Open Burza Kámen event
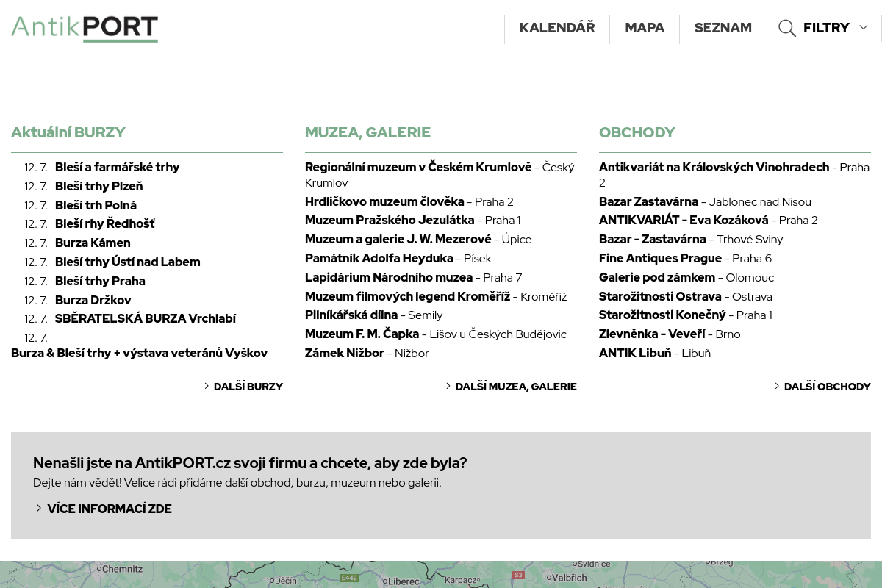This screenshot has height=588, width=882. (x=93, y=243)
